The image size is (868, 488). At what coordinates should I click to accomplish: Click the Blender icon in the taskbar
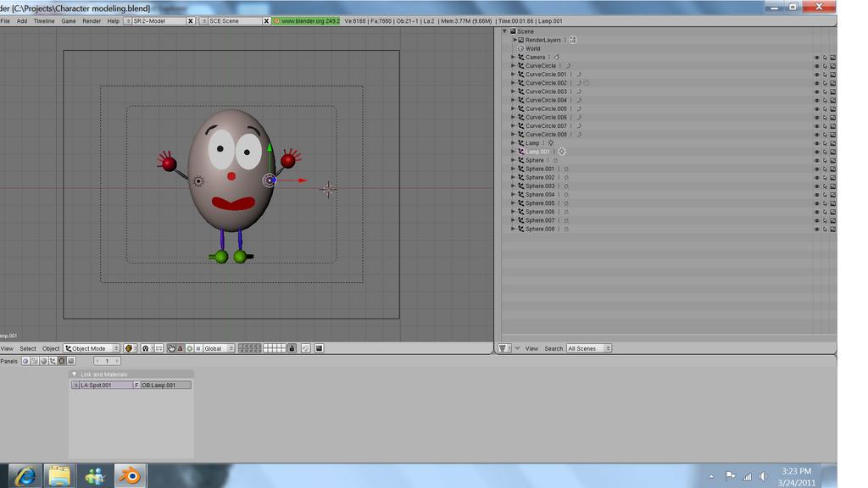(130, 476)
